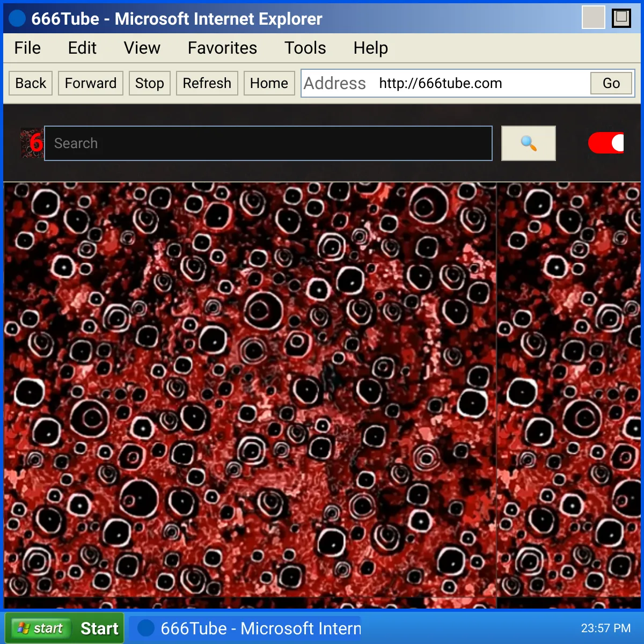Open the View menu
644x644 pixels.
click(142, 48)
